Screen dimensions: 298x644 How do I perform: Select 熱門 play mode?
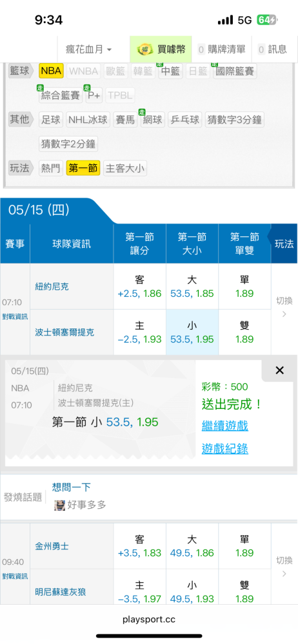click(x=51, y=168)
